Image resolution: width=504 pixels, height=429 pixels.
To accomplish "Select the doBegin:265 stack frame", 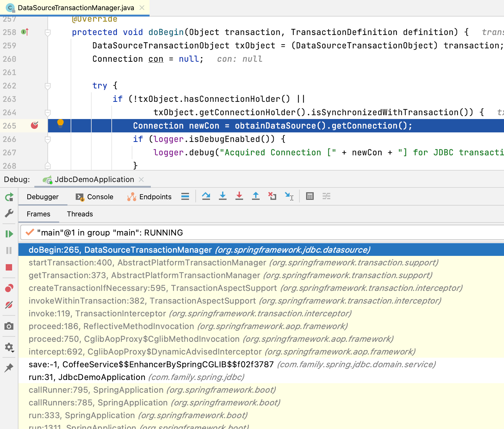I will click(x=261, y=250).
